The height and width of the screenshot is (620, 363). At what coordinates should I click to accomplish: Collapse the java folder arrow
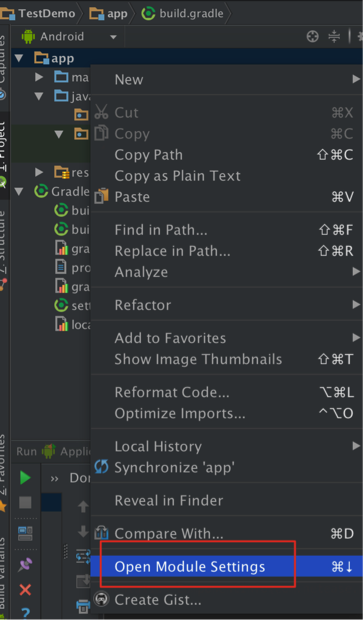(x=39, y=96)
